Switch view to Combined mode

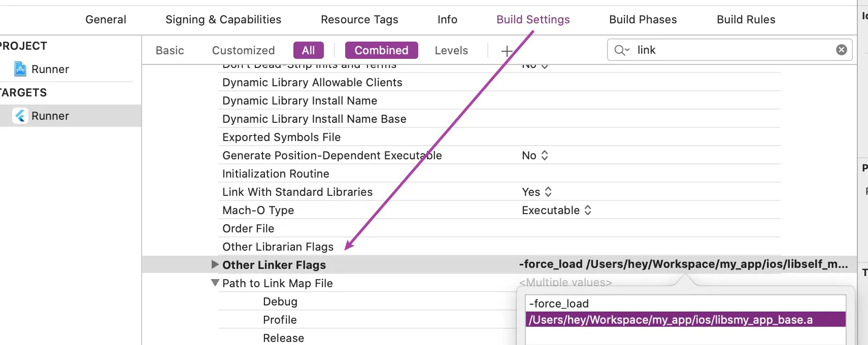tap(381, 50)
